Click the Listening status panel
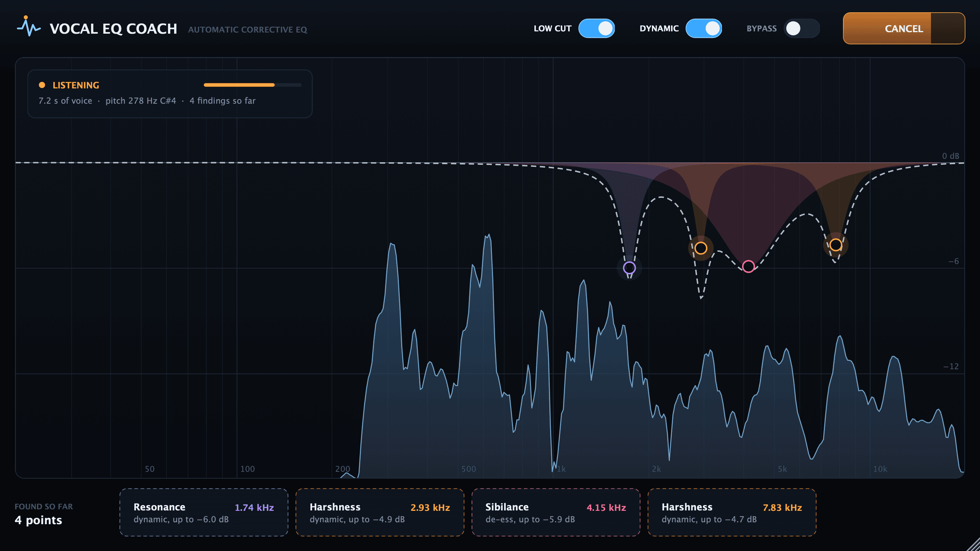Viewport: 980px width, 551px height. pos(170,94)
